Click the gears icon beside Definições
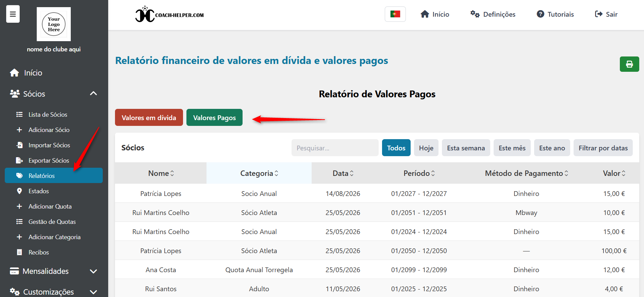Screen dimensions: 644x297 click(475, 14)
